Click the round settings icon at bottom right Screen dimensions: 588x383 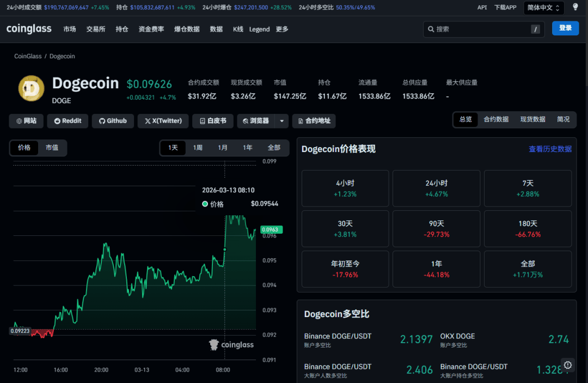click(568, 365)
